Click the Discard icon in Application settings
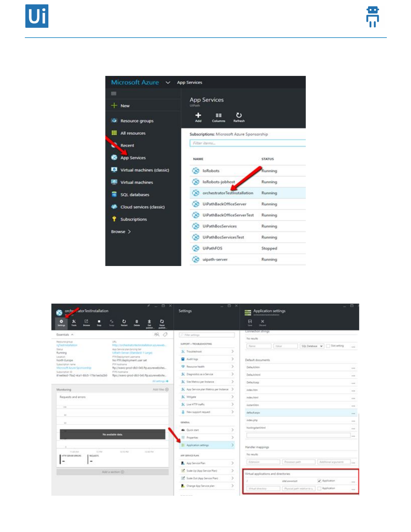 tap(263, 322)
